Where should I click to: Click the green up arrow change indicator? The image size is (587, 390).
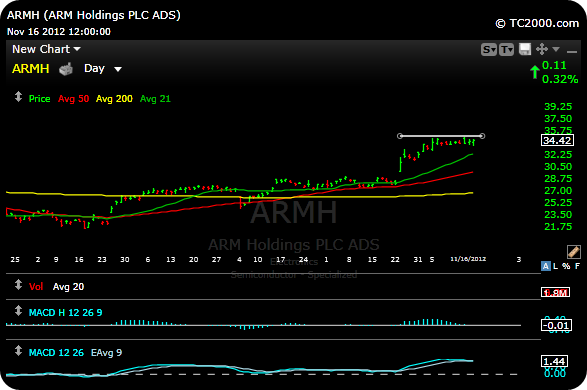[x=535, y=72]
